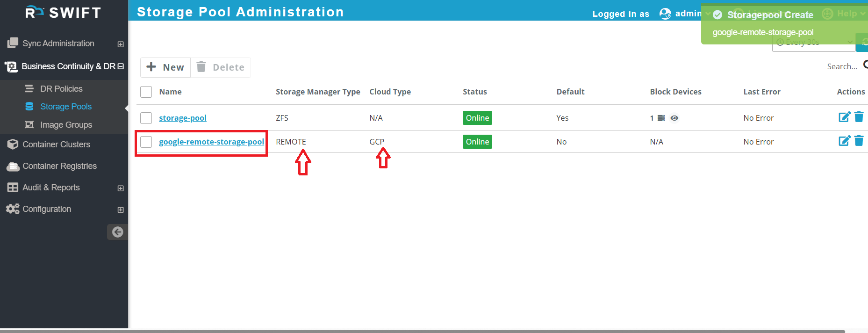Viewport: 868px width, 333px height.
Task: Delete the storage-pool row via its trash icon
Action: [x=859, y=117]
